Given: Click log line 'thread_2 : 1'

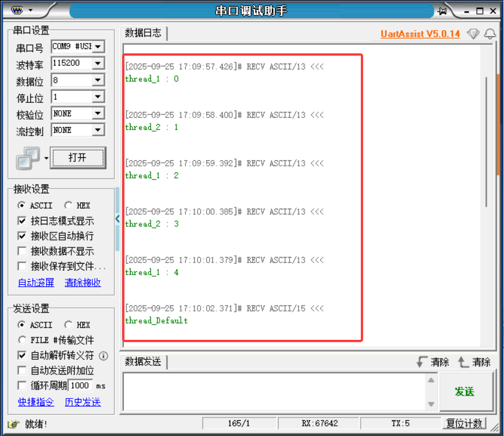Looking at the screenshot, I should click(x=152, y=128).
